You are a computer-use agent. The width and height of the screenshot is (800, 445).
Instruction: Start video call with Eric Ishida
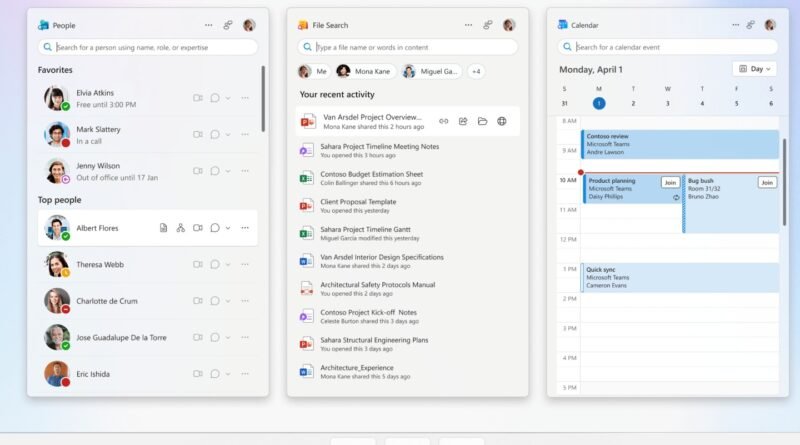[x=197, y=374]
